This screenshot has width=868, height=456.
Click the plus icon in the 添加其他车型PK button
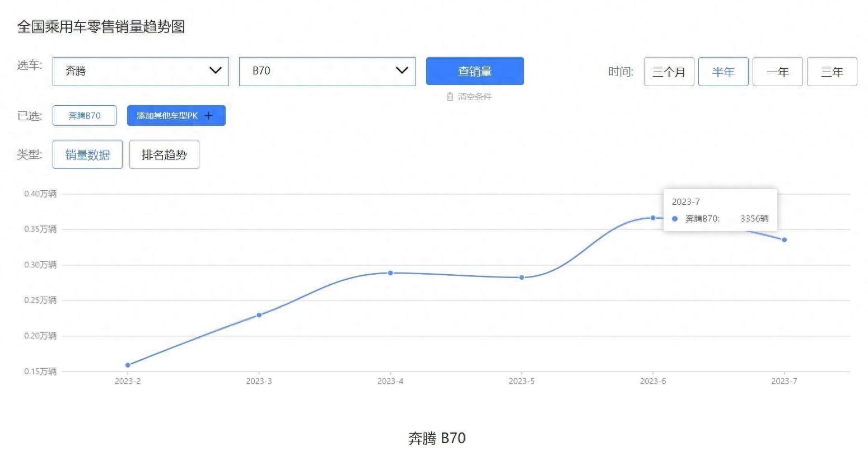pyautogui.click(x=209, y=116)
